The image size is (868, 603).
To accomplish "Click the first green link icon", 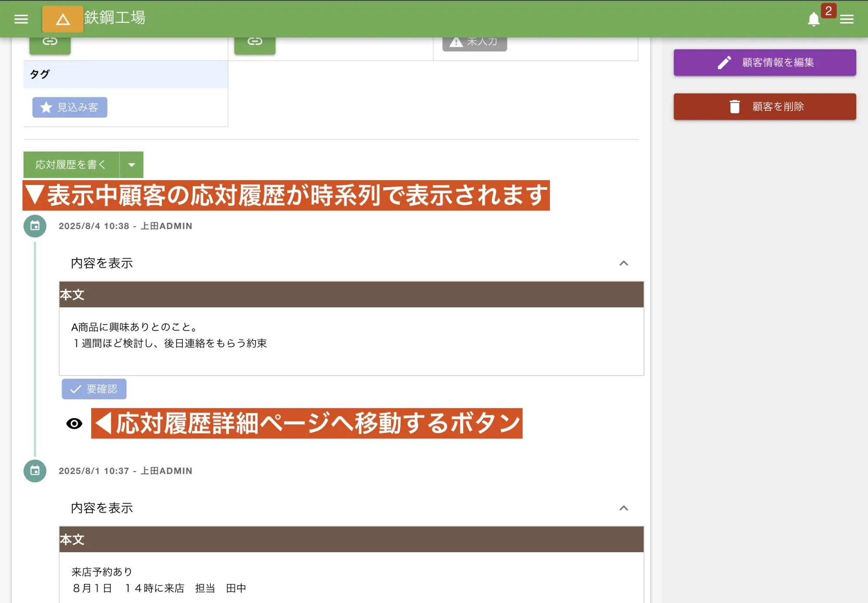I will (x=49, y=41).
